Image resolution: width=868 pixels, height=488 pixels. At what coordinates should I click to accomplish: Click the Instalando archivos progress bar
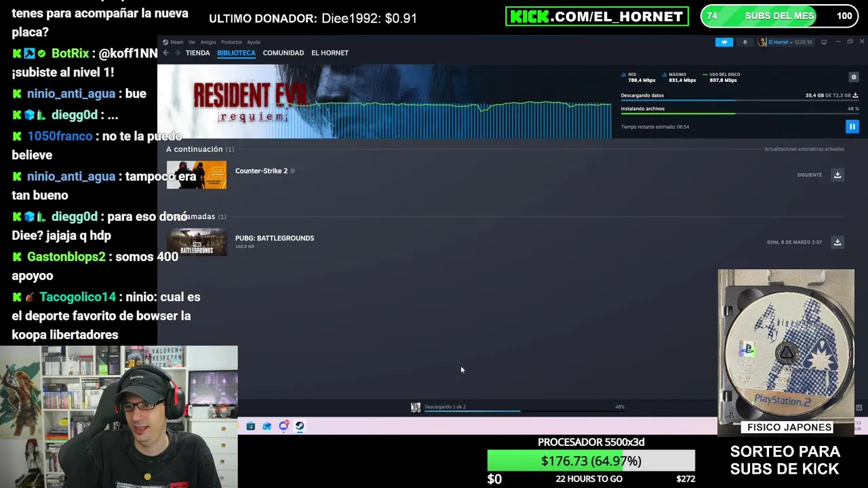pos(740,113)
